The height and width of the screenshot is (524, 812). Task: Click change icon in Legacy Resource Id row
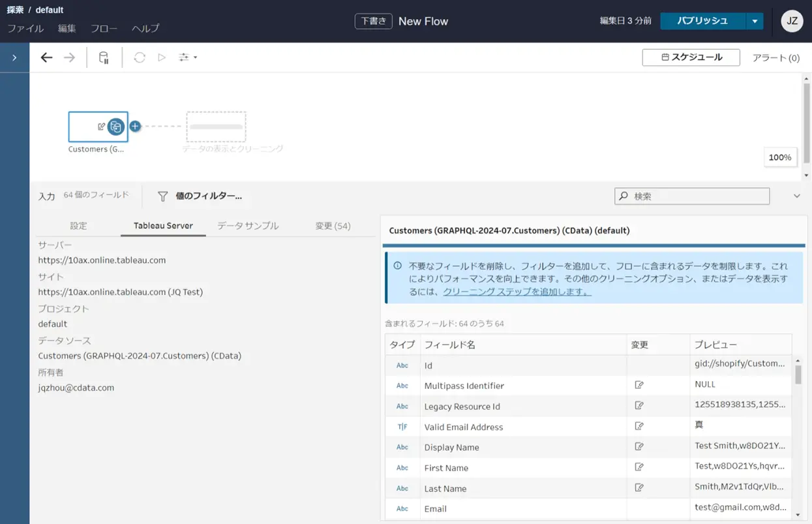tap(639, 405)
